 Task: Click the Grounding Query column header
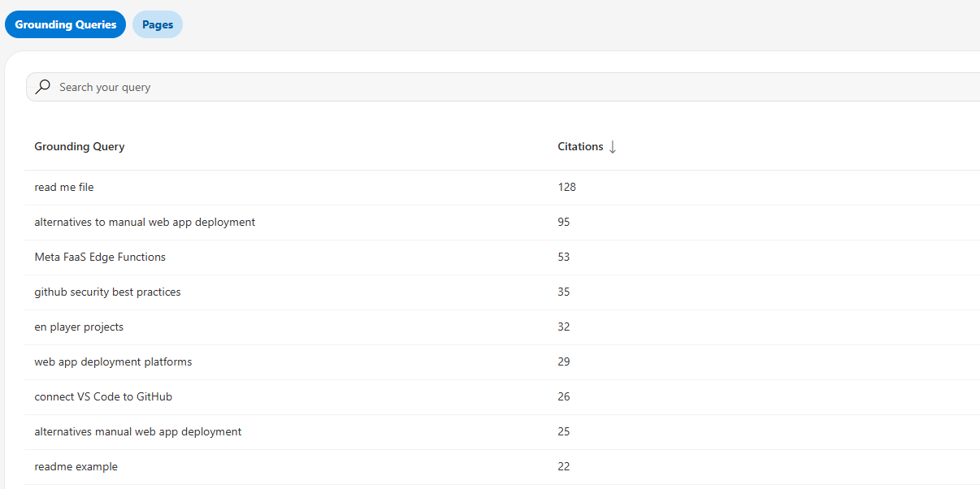point(79,146)
